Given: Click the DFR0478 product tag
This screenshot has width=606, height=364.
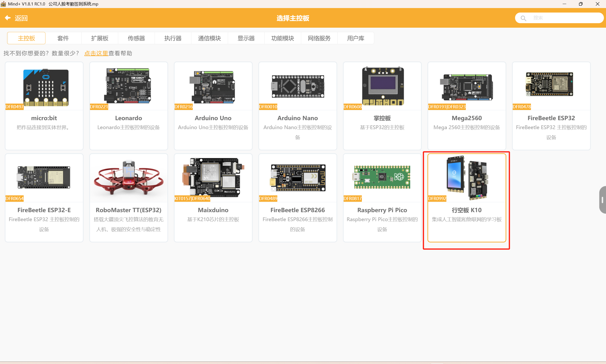Looking at the screenshot, I should (x=522, y=107).
